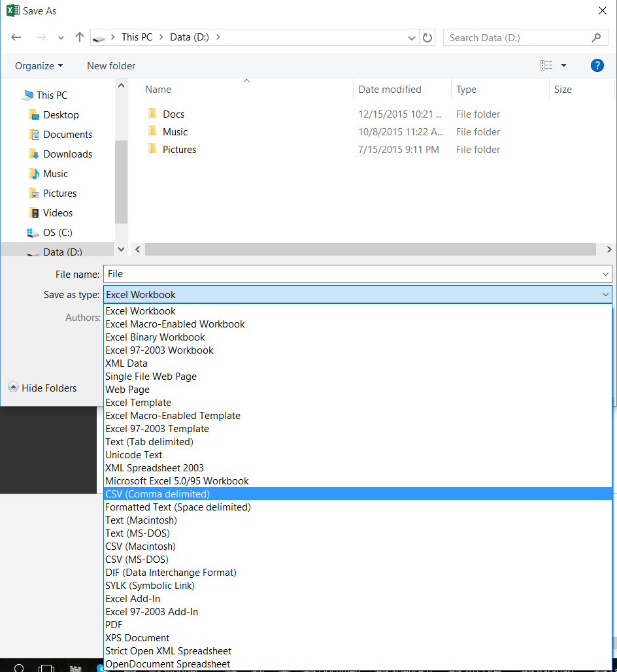Sort by Name column header
Image resolution: width=617 pixels, height=672 pixels.
pos(158,90)
